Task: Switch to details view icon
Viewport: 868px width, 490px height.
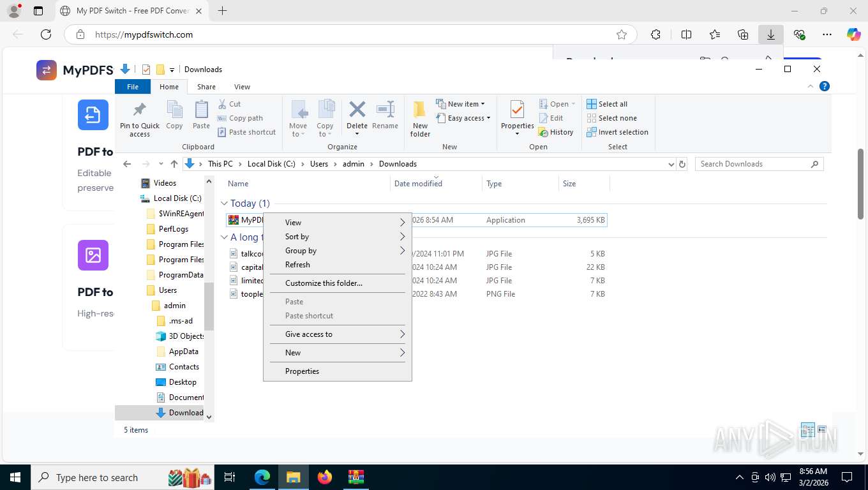Action: click(807, 429)
